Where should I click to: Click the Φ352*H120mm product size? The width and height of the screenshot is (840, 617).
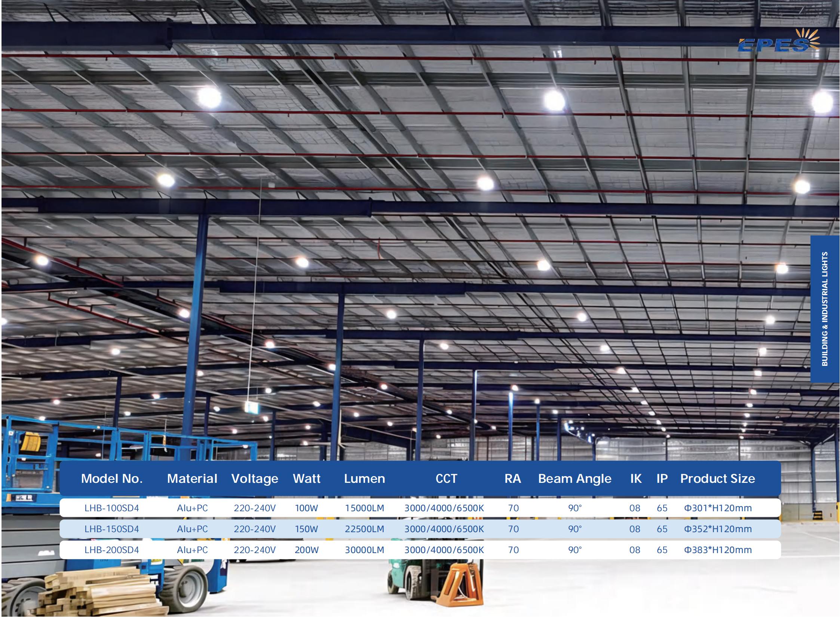[x=718, y=529]
